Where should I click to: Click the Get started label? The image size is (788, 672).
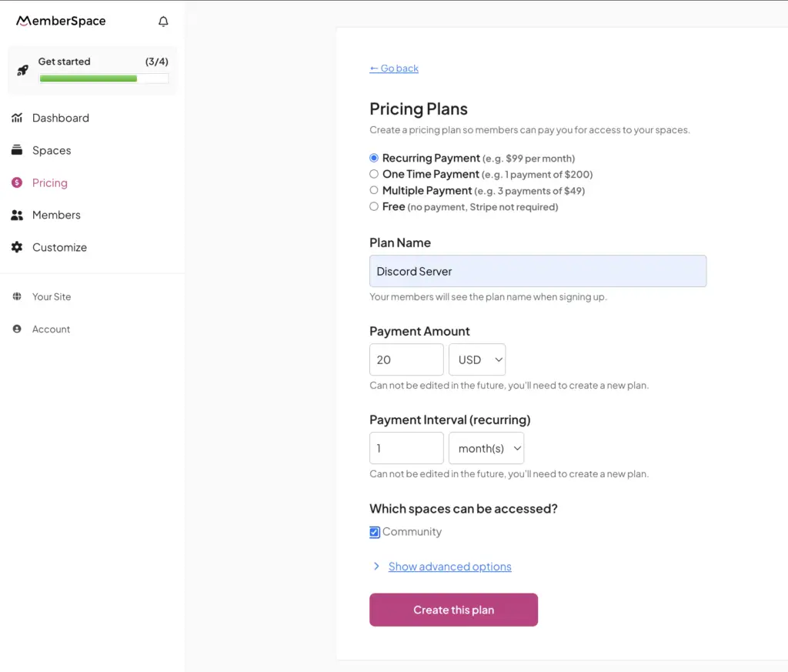point(65,62)
